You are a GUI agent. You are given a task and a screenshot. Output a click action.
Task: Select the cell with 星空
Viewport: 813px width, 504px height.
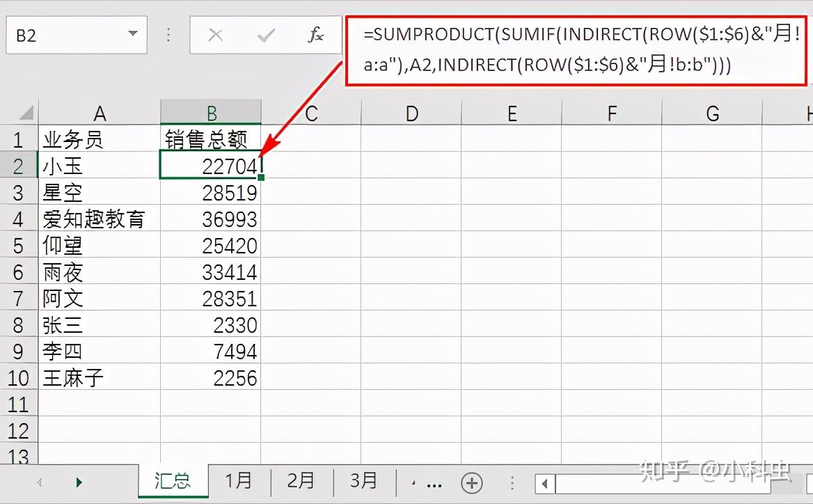point(100,192)
